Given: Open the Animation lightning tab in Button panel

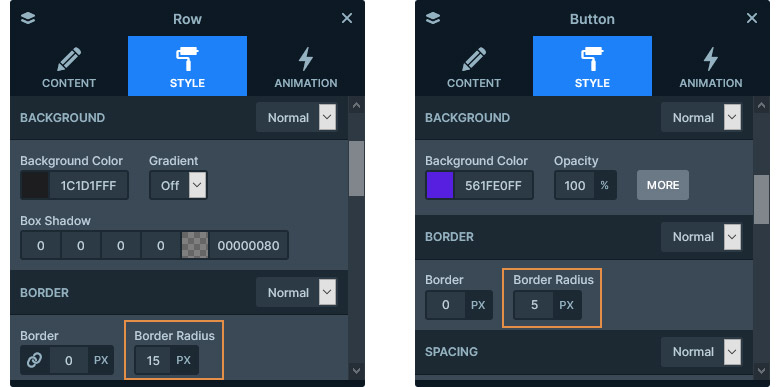Looking at the screenshot, I should [711, 66].
